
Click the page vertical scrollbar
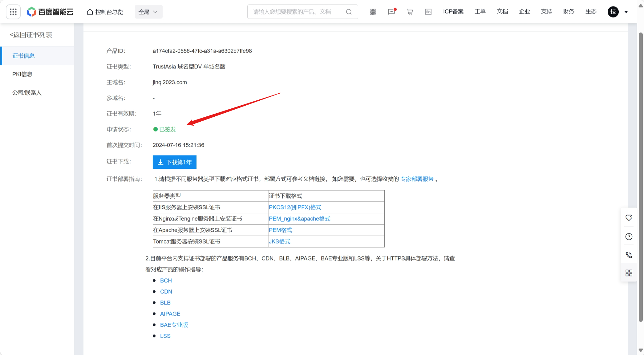pos(641,177)
